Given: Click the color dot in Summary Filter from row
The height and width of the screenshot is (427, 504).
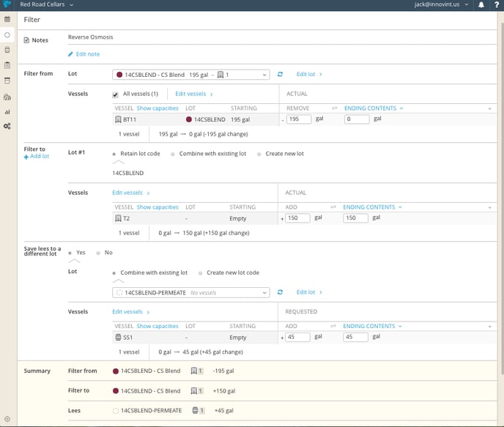Looking at the screenshot, I should coord(116,371).
